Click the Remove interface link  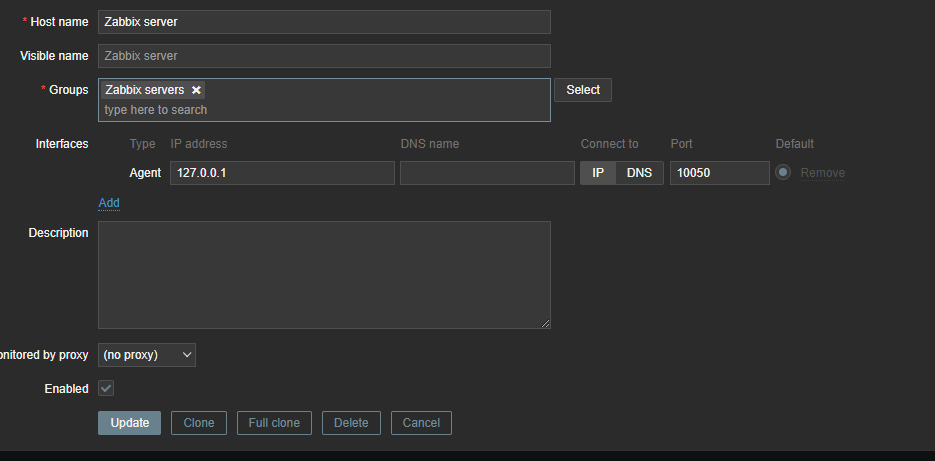822,173
